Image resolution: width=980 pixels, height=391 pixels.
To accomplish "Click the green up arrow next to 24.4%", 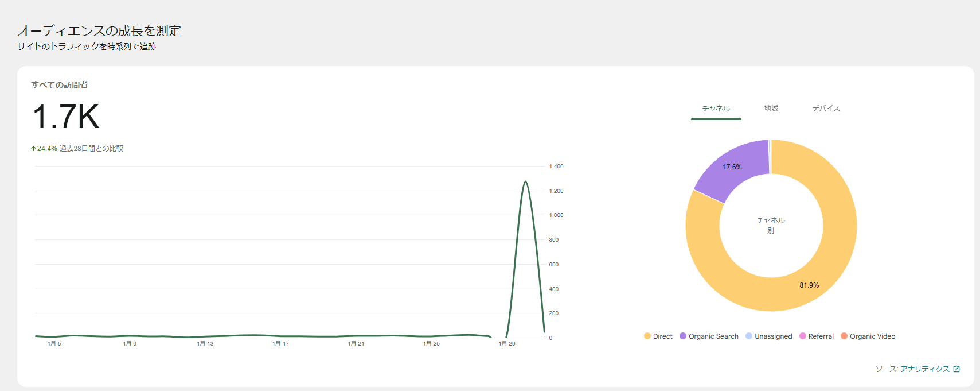I will tap(33, 149).
